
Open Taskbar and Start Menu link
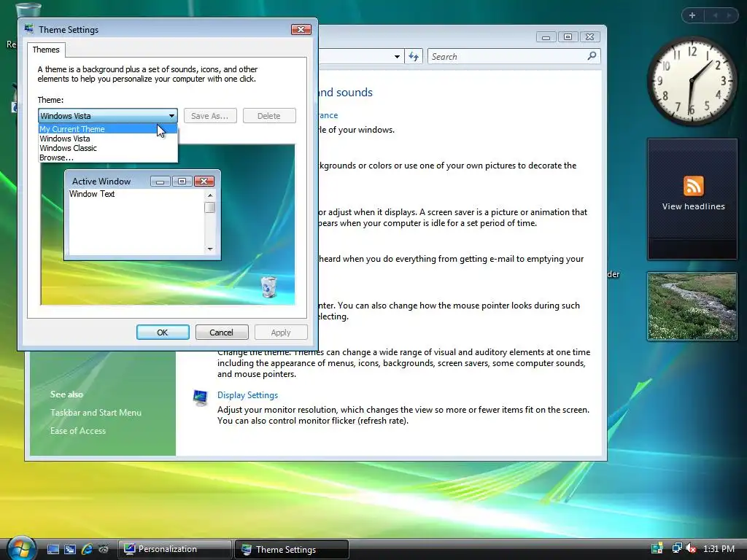click(96, 413)
